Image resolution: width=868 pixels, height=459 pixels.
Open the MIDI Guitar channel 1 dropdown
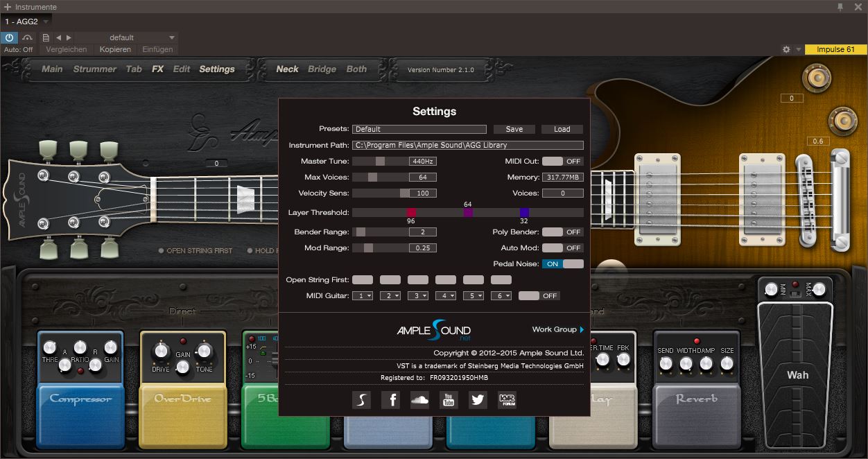(363, 296)
